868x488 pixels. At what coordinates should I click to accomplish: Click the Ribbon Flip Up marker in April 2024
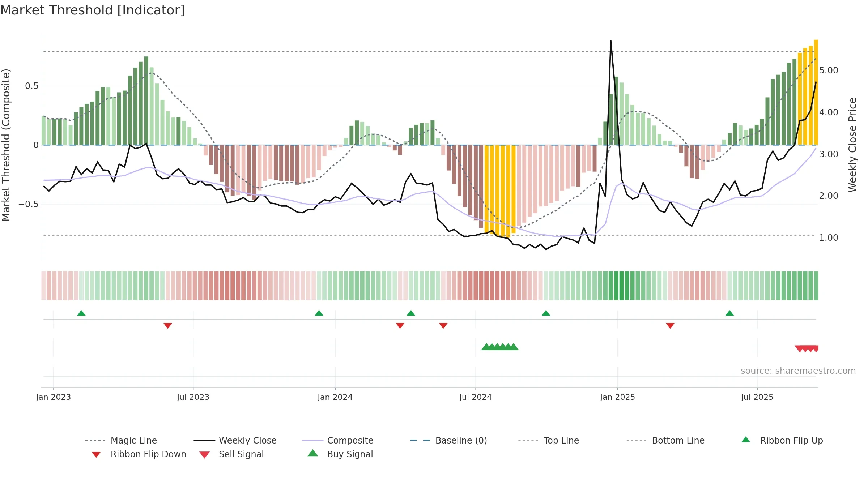click(x=411, y=313)
